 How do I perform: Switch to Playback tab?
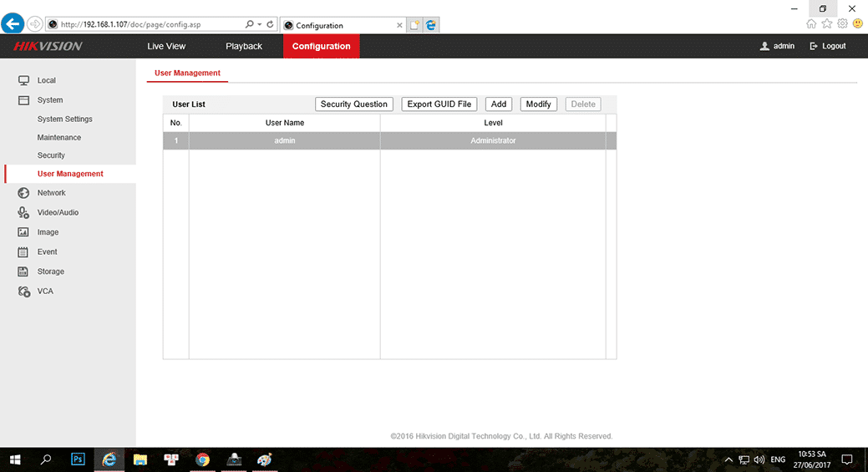point(244,46)
